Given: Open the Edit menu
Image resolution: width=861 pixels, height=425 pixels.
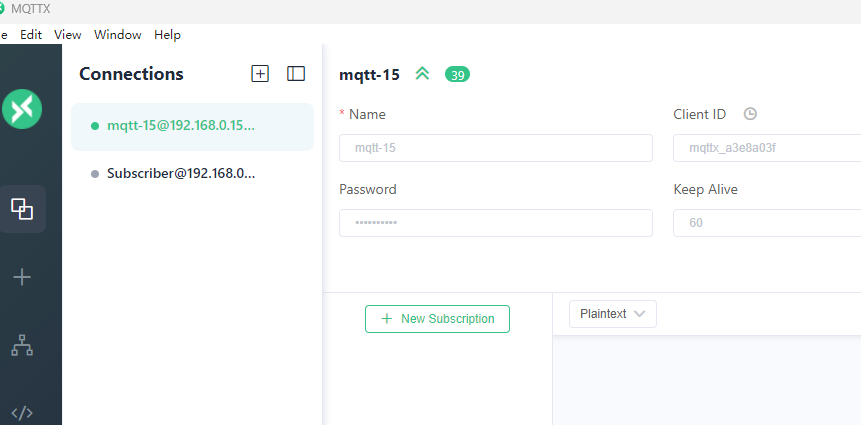Looking at the screenshot, I should click(31, 35).
